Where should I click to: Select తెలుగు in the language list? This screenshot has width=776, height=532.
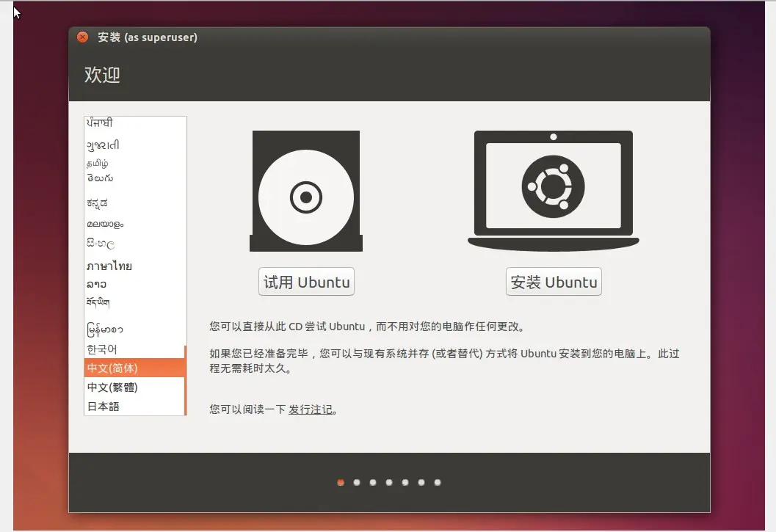(134, 178)
